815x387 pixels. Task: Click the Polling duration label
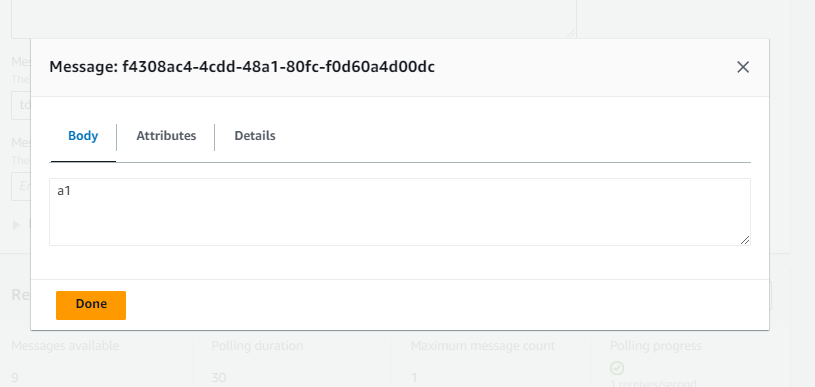point(257,345)
